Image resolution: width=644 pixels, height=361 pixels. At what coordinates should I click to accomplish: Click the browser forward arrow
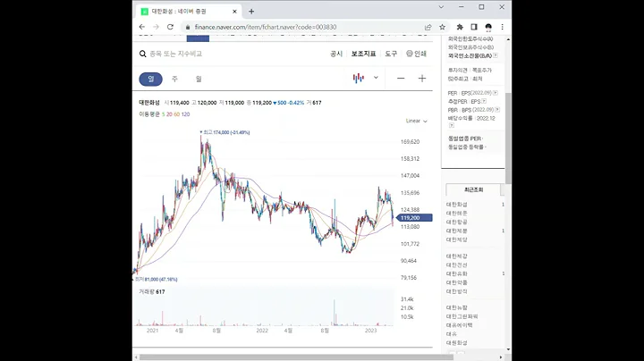(156, 27)
